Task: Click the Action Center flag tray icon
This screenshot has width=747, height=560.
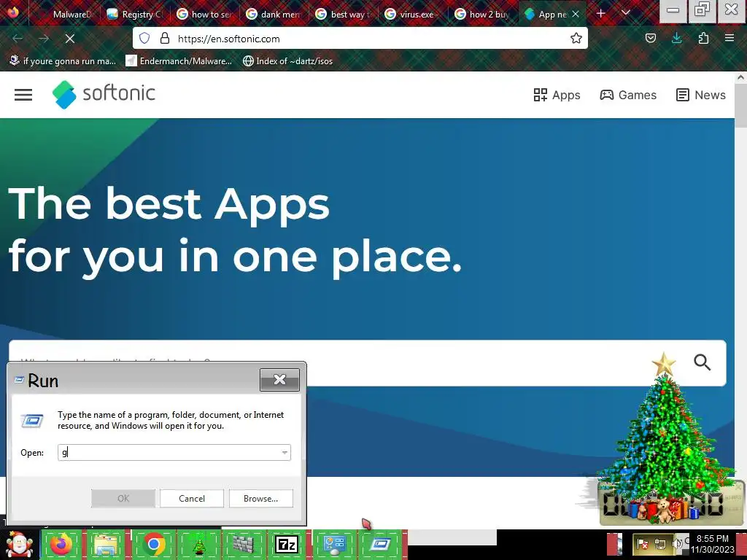Action: [642, 544]
